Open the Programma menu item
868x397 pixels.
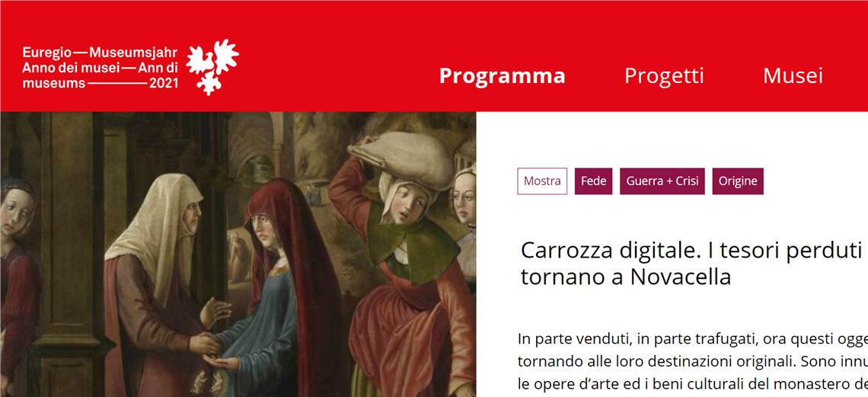click(502, 76)
